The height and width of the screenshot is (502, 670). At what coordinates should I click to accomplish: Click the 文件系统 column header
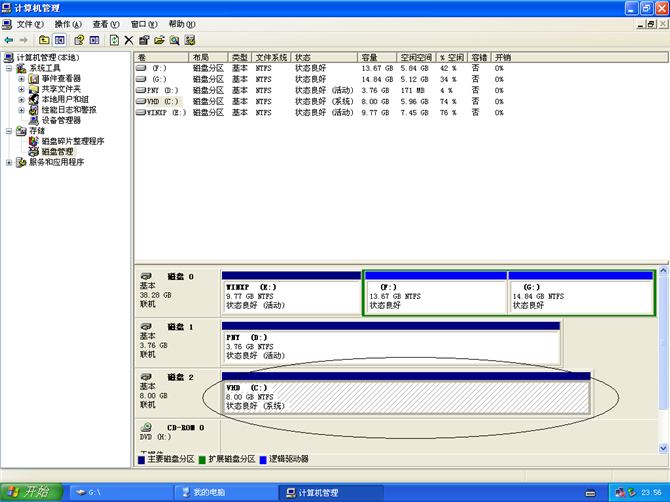271,58
